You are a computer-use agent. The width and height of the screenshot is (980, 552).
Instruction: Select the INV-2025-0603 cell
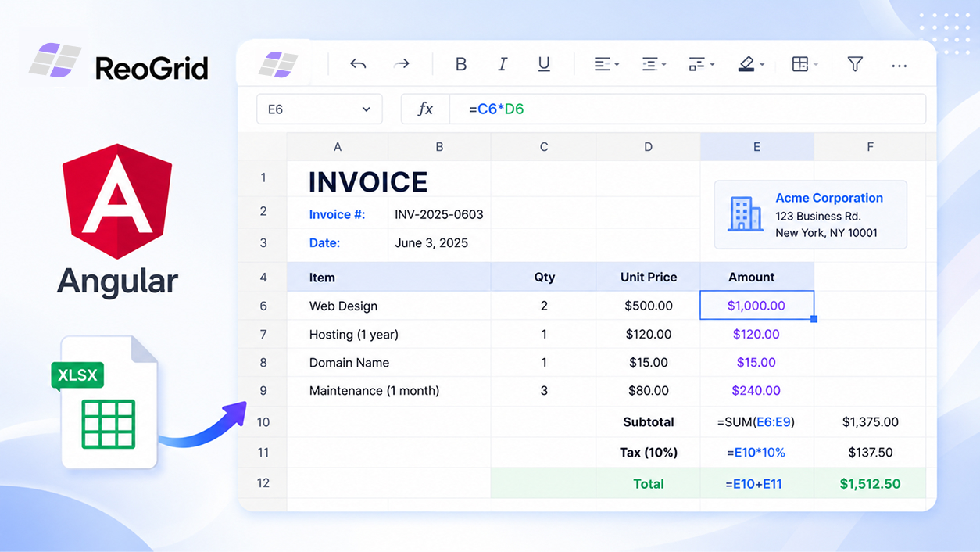(x=439, y=214)
